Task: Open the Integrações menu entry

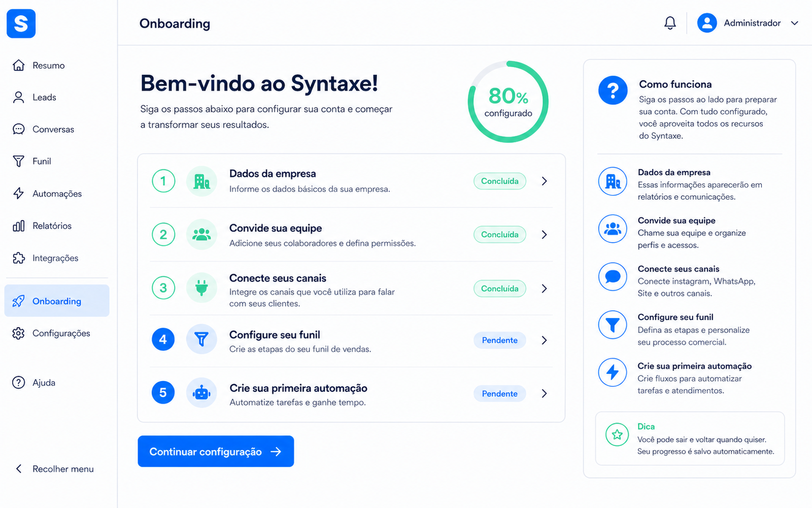Action: [x=57, y=258]
